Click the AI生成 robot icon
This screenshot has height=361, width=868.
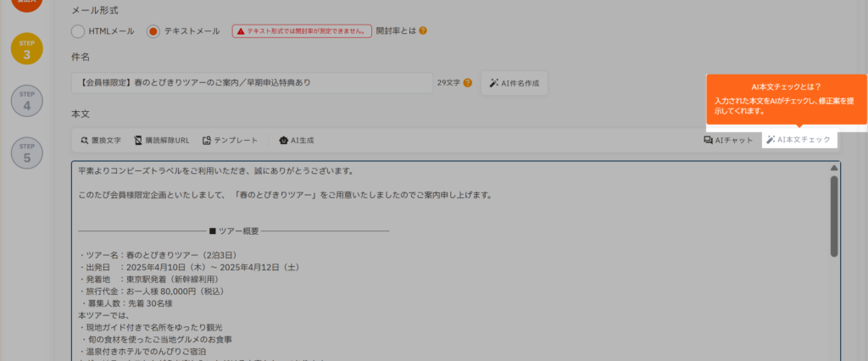[283, 140]
